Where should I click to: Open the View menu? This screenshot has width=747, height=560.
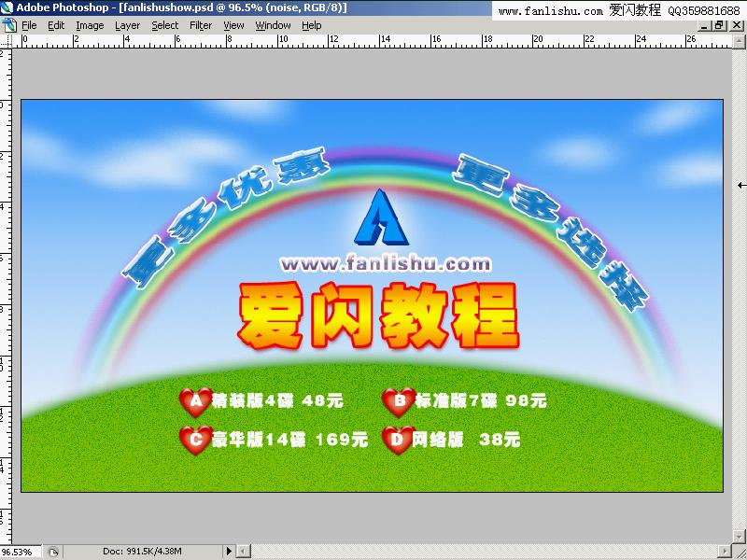pos(233,25)
